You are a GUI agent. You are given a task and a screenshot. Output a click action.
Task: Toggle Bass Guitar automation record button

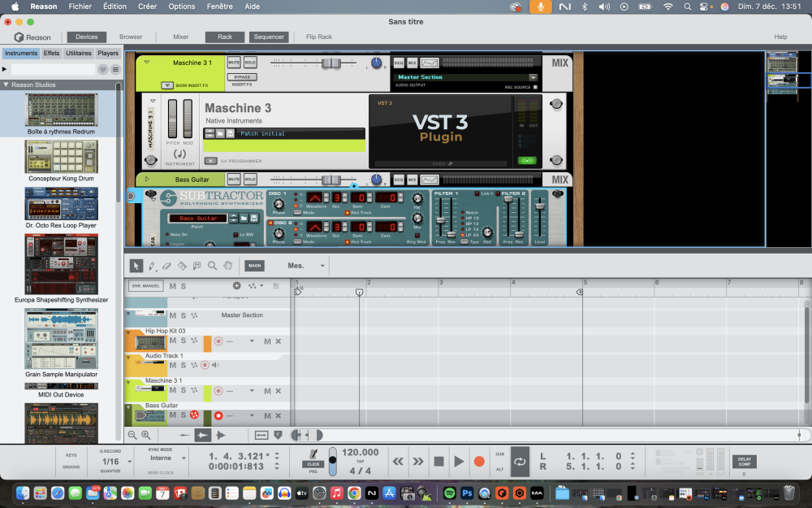194,415
